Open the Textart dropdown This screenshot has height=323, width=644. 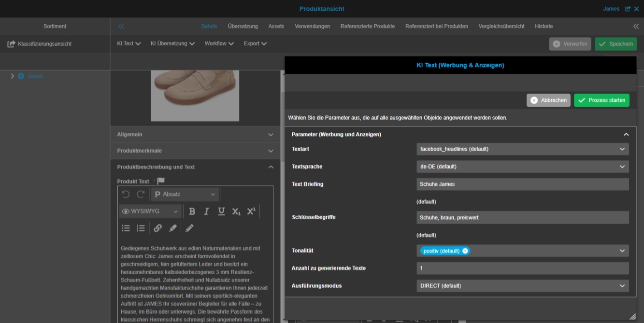522,149
